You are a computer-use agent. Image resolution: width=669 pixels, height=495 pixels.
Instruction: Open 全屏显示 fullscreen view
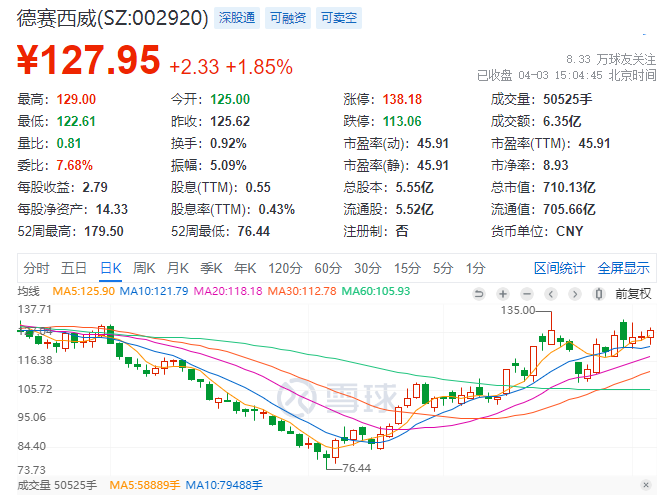[623, 267]
